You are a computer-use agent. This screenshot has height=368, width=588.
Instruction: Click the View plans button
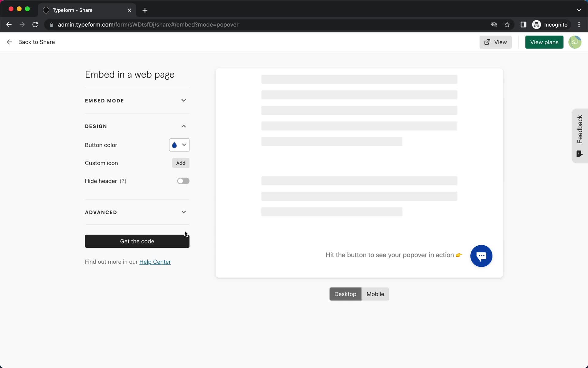pos(545,42)
